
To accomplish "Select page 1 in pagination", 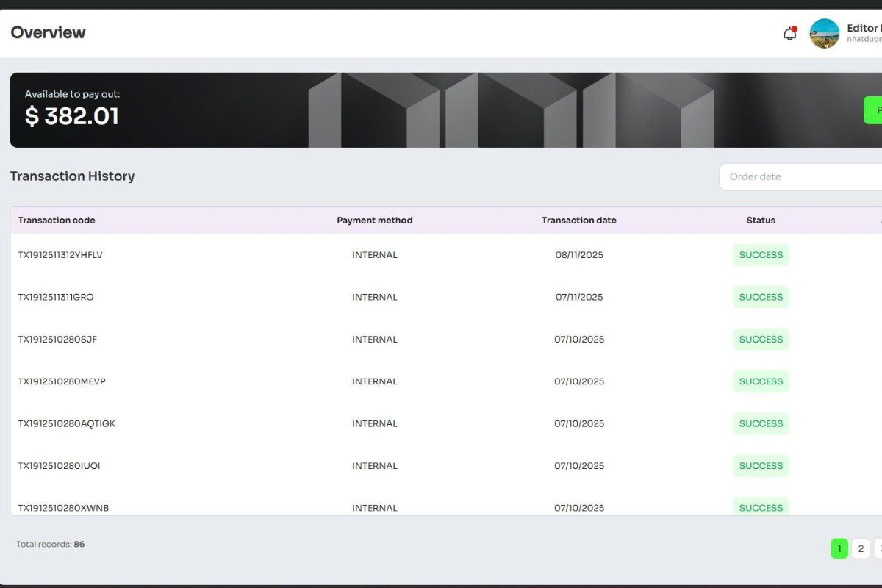I will 839,548.
